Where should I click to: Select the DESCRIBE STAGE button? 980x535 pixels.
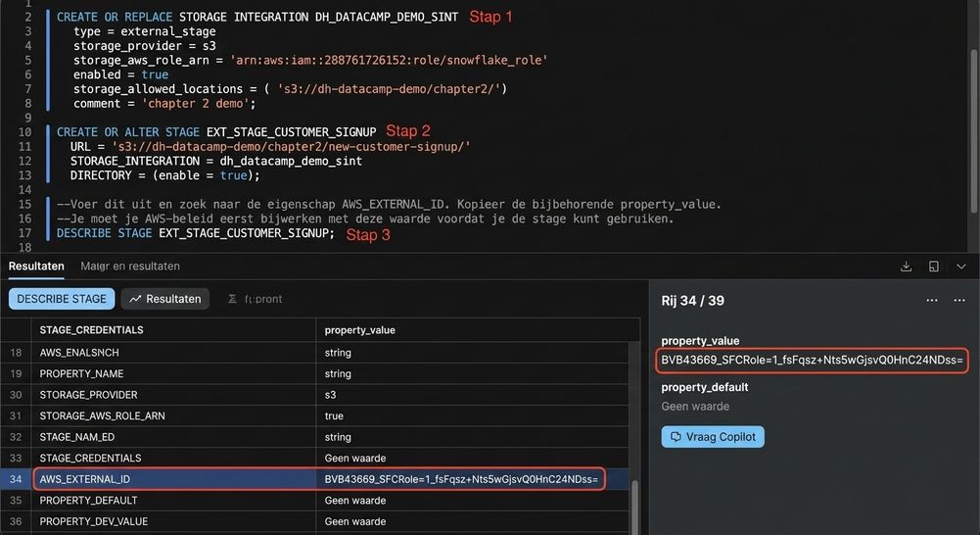[x=62, y=299]
